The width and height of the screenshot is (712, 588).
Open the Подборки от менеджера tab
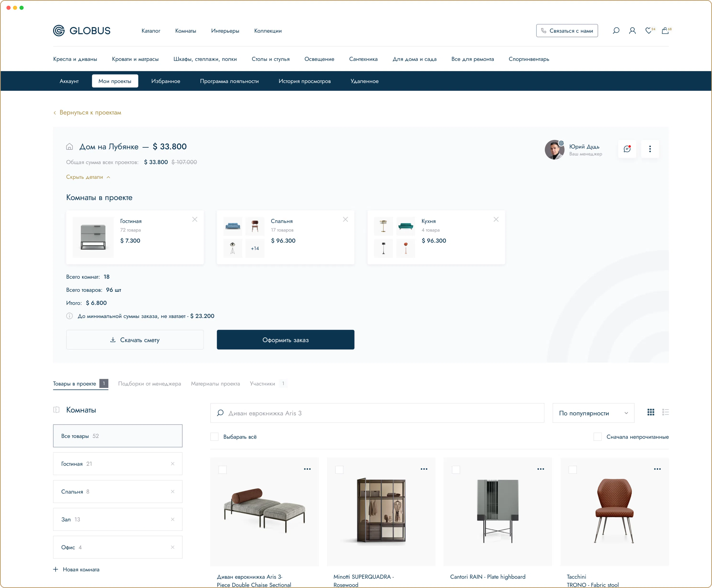click(x=149, y=383)
